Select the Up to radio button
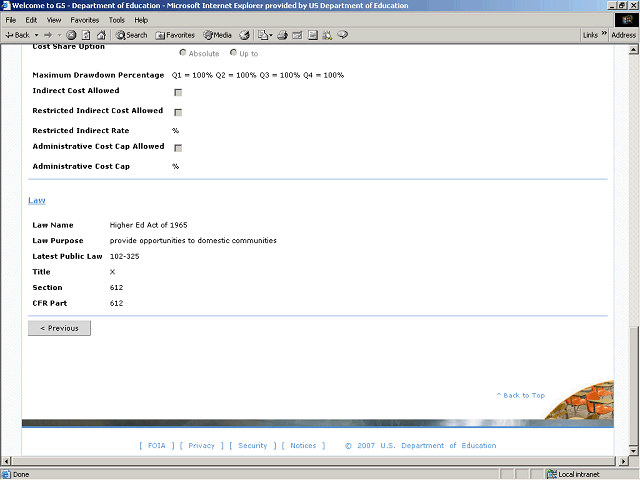The image size is (640, 480). (x=233, y=53)
